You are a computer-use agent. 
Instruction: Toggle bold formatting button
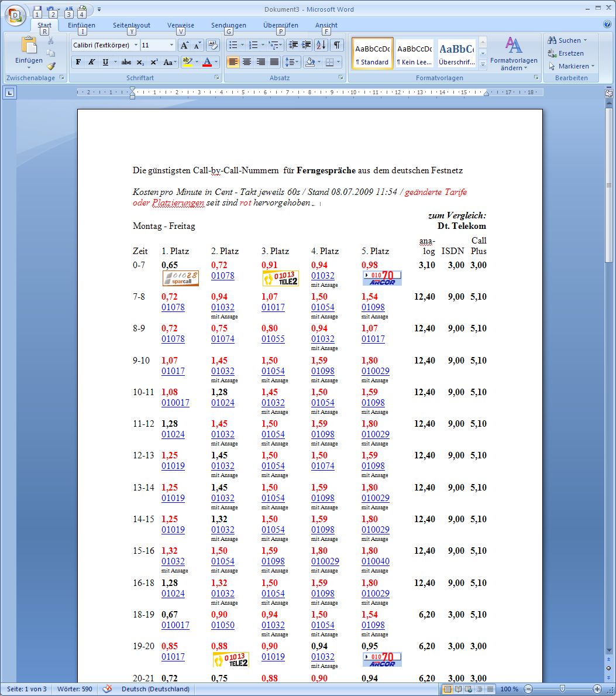pyautogui.click(x=78, y=62)
